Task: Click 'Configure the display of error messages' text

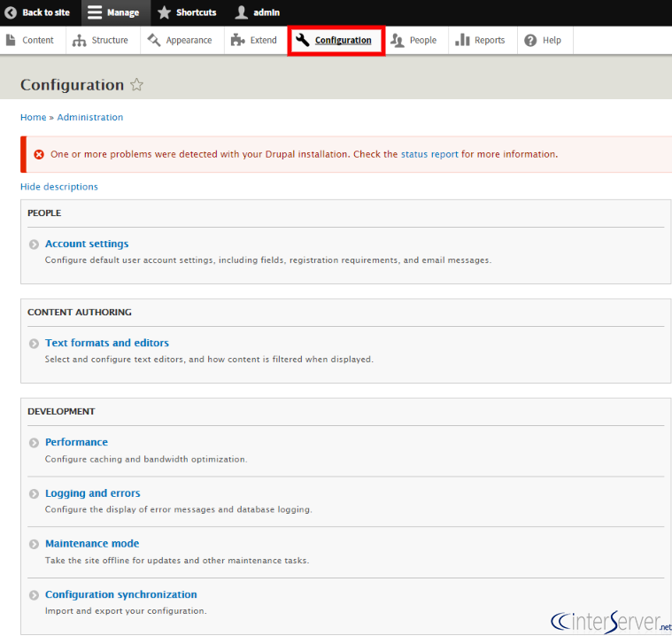Action: pos(179,509)
